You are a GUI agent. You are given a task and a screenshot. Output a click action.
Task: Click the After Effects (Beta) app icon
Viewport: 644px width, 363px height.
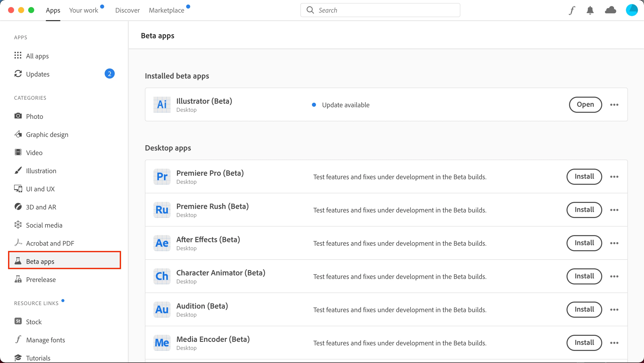(162, 243)
